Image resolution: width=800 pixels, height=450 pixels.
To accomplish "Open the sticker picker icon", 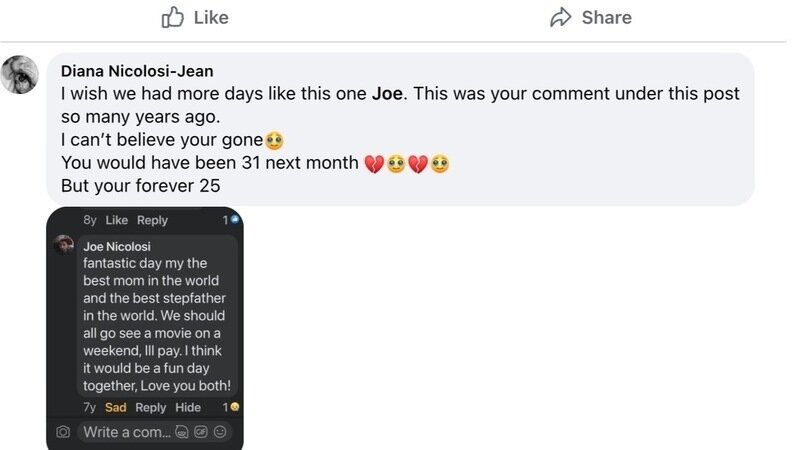I will coord(182,432).
